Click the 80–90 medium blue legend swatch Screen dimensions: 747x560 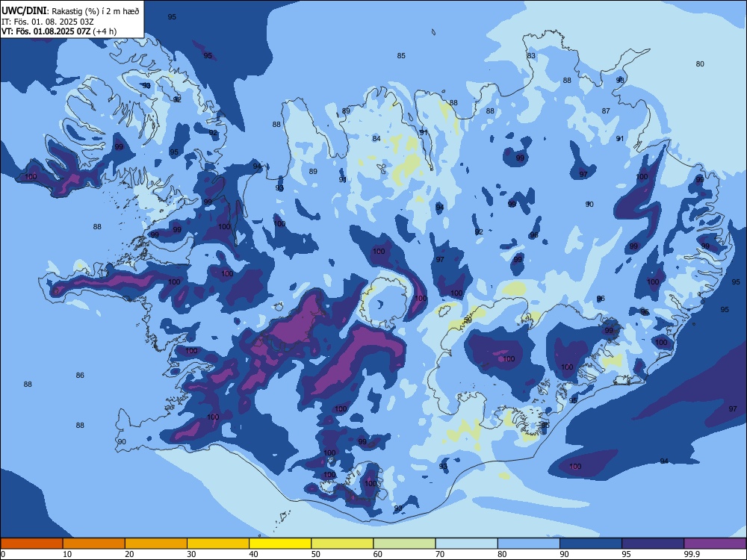(x=529, y=544)
